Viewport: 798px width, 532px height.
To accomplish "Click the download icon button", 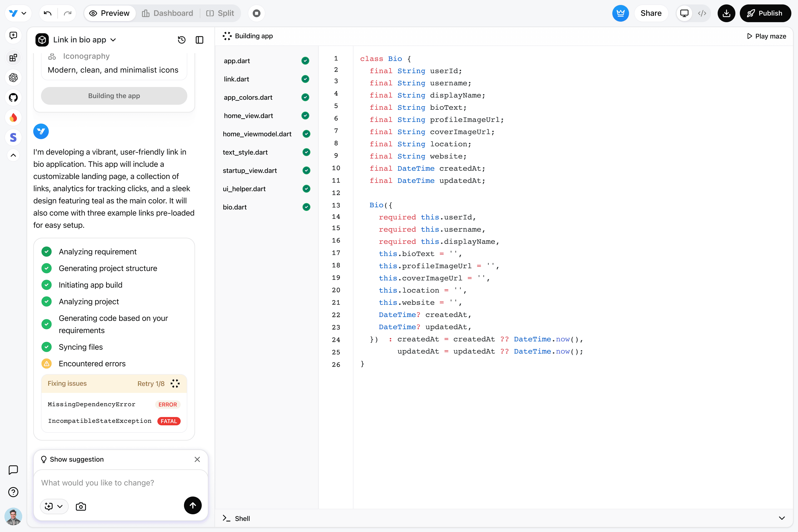I will click(726, 13).
